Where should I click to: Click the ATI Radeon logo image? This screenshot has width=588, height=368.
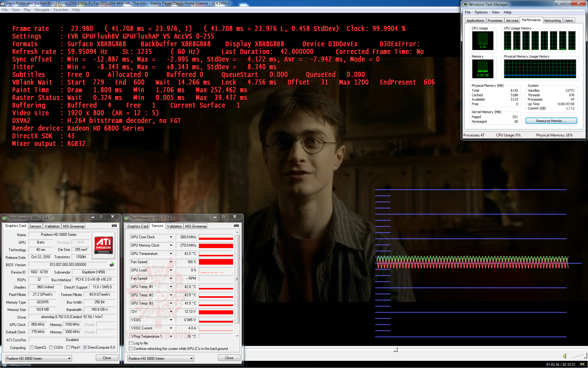point(104,245)
